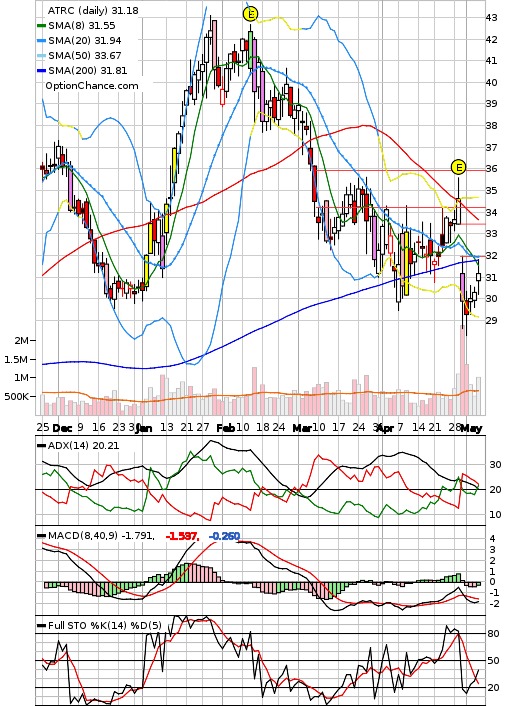The width and height of the screenshot is (526, 706).
Task: Click the late-April earnings E marker
Action: 458,167
